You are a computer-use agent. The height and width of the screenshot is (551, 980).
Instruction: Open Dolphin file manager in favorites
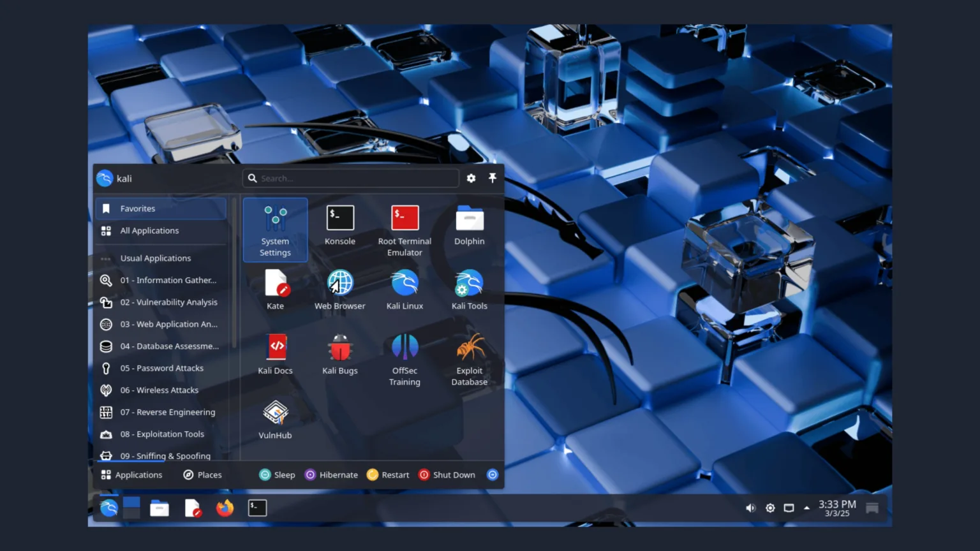pos(470,224)
